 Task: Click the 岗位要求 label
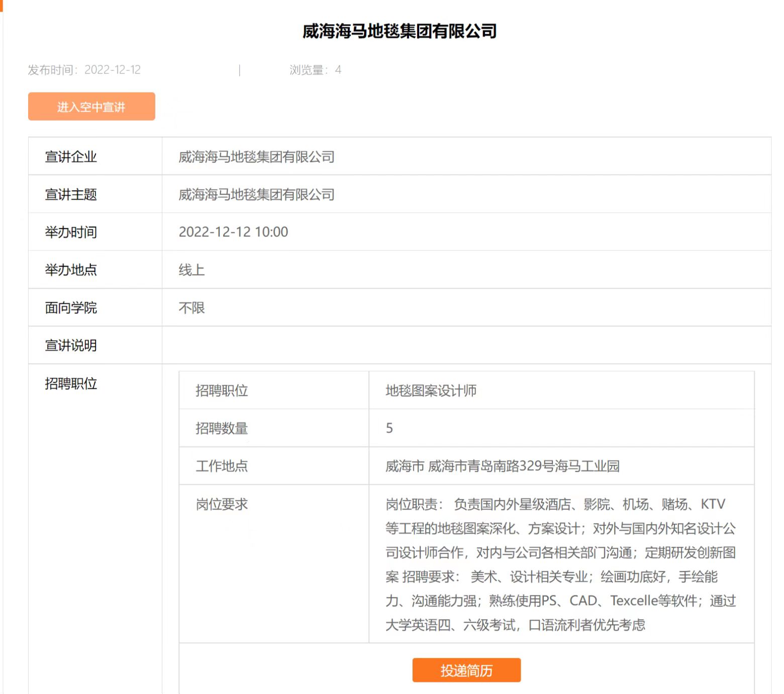222,504
